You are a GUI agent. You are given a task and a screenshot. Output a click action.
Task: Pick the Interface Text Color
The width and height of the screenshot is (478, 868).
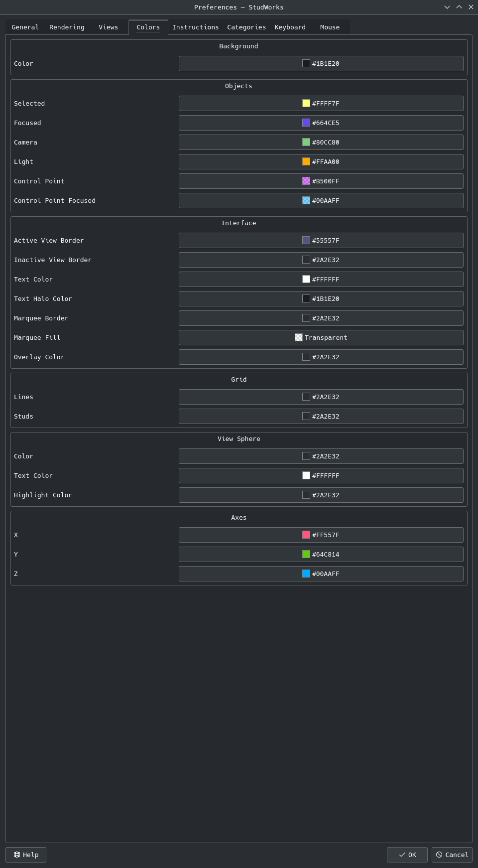(x=321, y=280)
